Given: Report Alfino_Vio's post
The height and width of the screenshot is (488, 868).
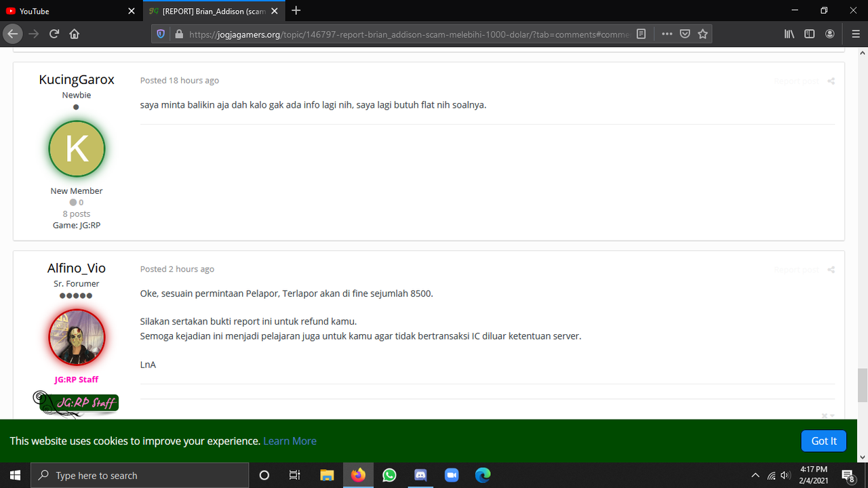Looking at the screenshot, I should [x=796, y=270].
